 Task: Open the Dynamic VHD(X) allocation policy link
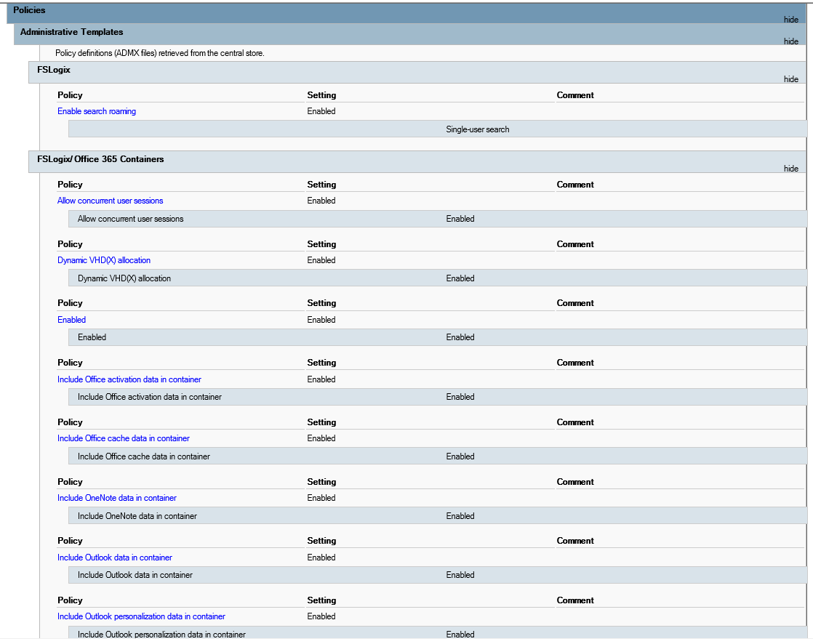104,261
